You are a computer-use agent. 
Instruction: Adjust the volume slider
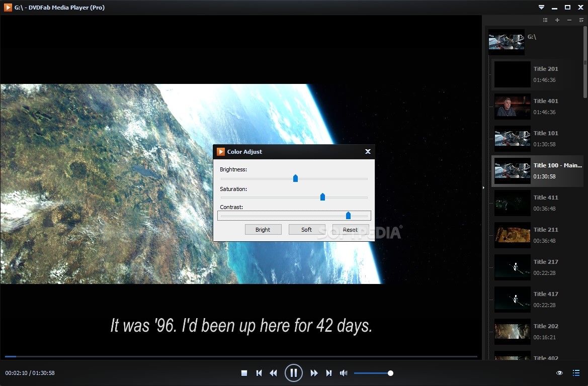[374, 373]
